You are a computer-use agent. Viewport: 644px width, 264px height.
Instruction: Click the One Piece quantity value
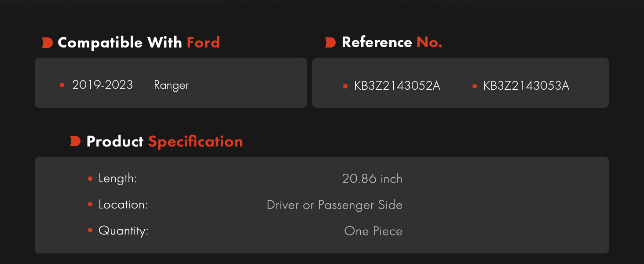[373, 231]
